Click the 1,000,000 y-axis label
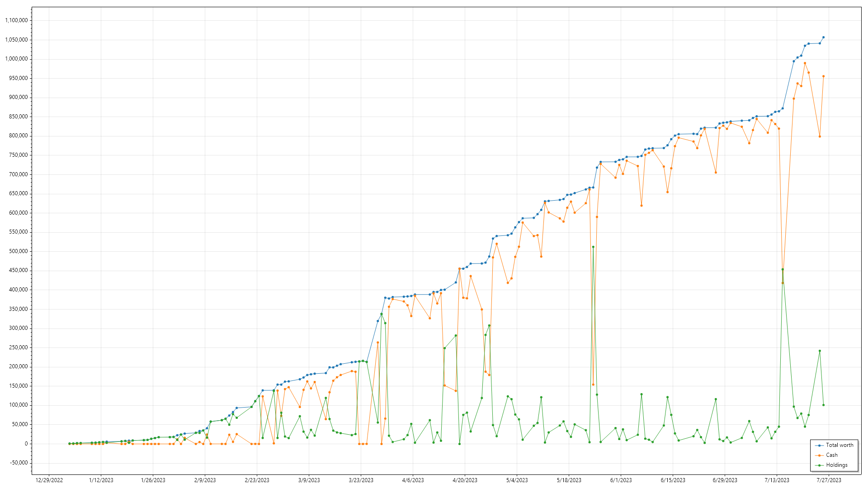Image resolution: width=868 pixels, height=488 pixels. (x=16, y=59)
